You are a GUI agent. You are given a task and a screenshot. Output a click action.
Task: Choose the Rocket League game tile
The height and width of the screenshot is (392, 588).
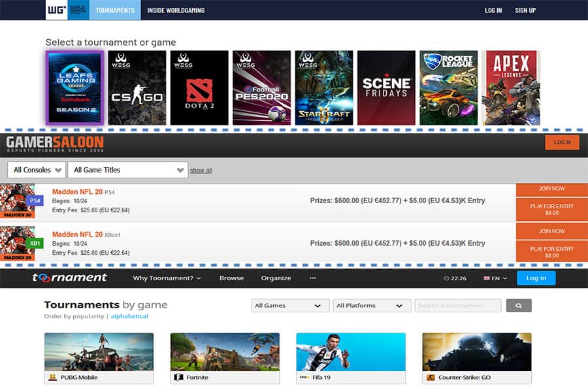click(x=449, y=88)
